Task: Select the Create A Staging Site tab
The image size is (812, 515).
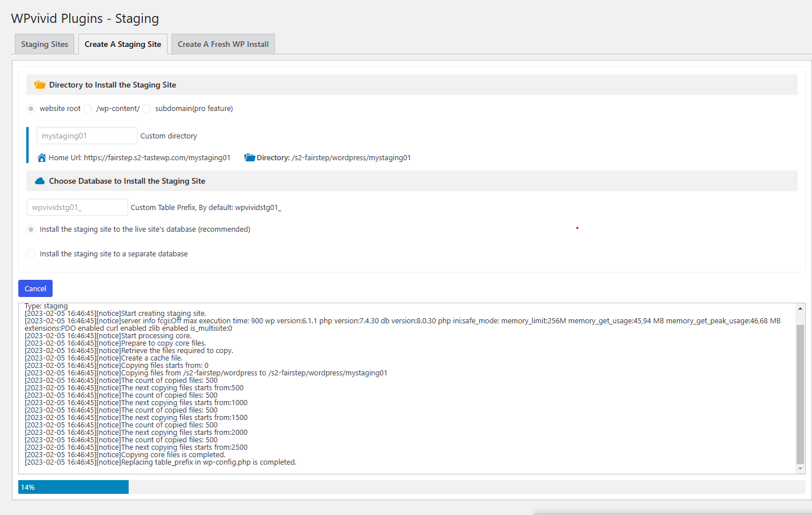Action: pos(123,44)
